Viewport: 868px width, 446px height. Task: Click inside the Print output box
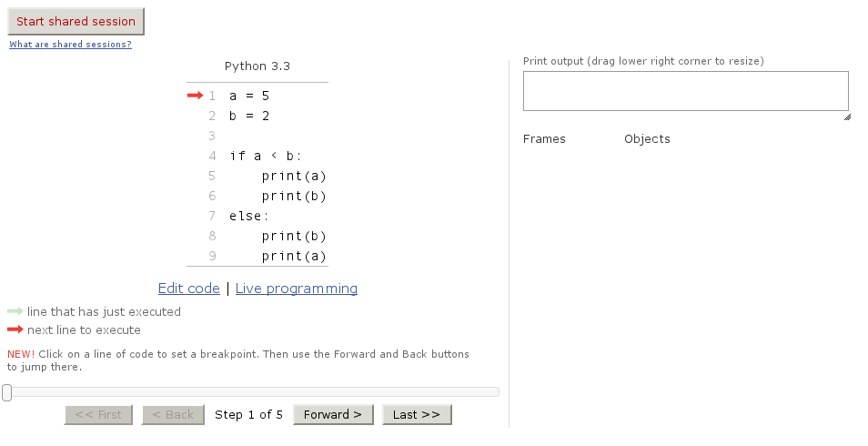[x=685, y=91]
